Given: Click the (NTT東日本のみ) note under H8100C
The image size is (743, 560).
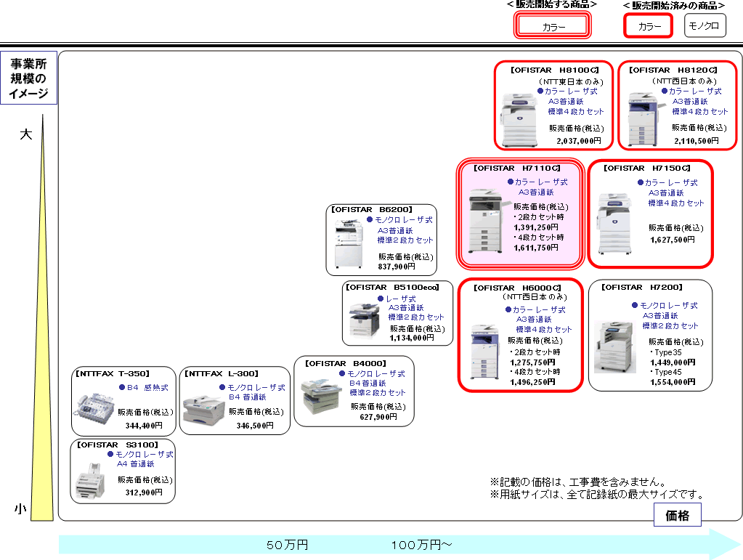Looking at the screenshot, I should (x=571, y=81).
